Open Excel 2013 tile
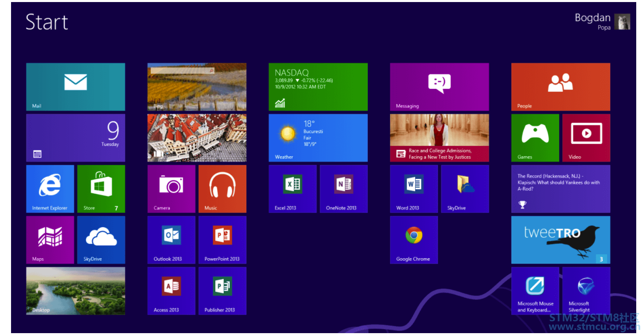Viewport: 644px width, 336px height. [x=293, y=189]
